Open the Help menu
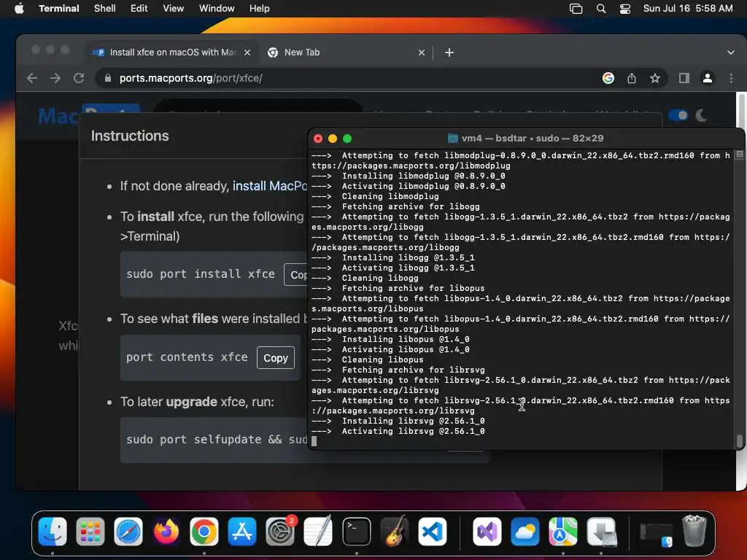Viewport: 747px width, 560px height. tap(259, 8)
